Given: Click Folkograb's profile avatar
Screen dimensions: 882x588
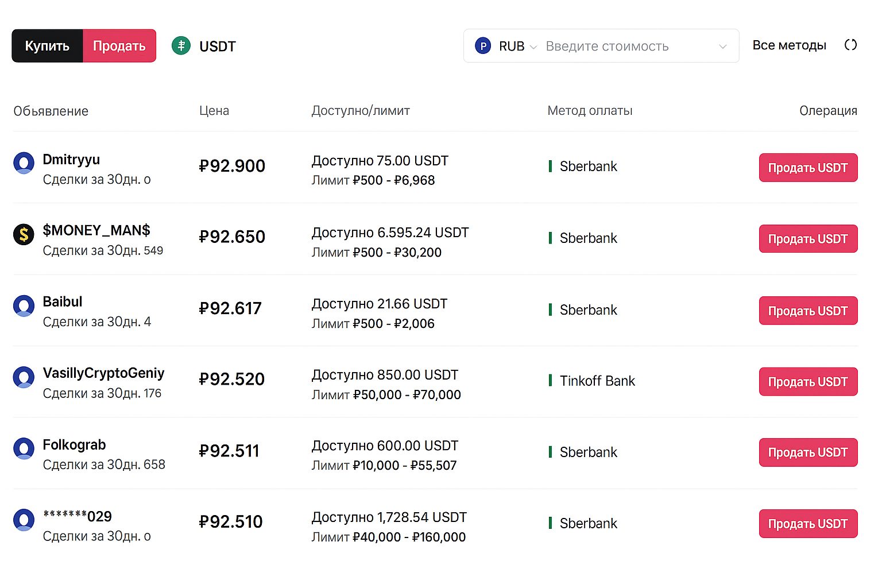Looking at the screenshot, I should tap(24, 448).
